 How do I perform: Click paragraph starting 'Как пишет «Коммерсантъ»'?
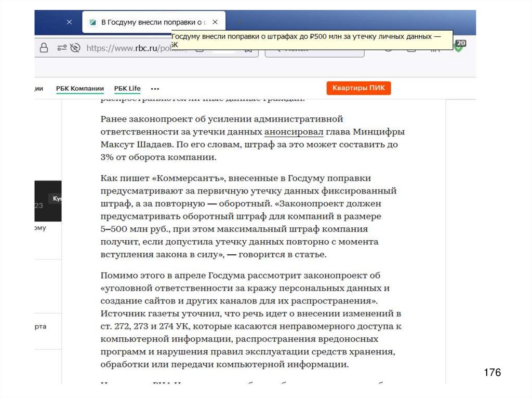pos(248,216)
